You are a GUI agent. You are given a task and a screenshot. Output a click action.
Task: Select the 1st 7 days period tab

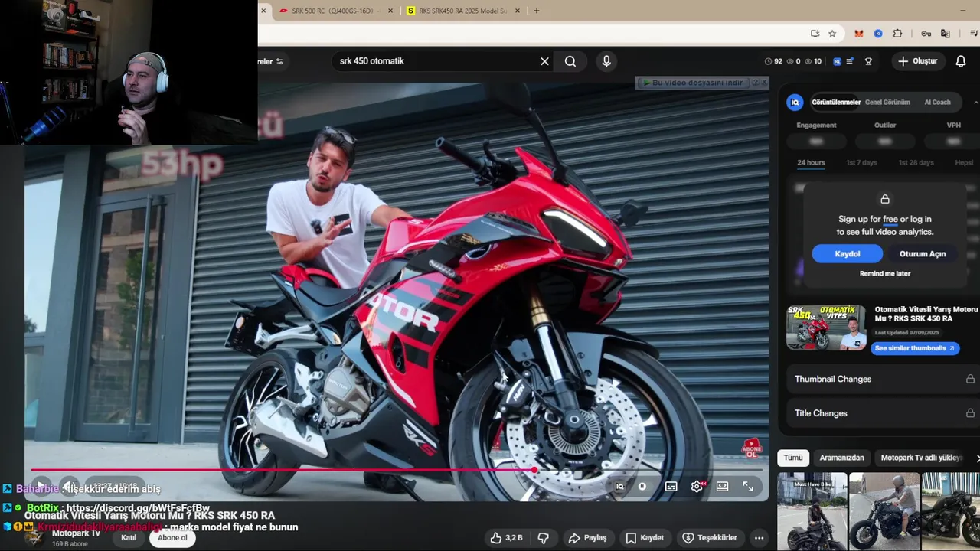click(x=861, y=163)
